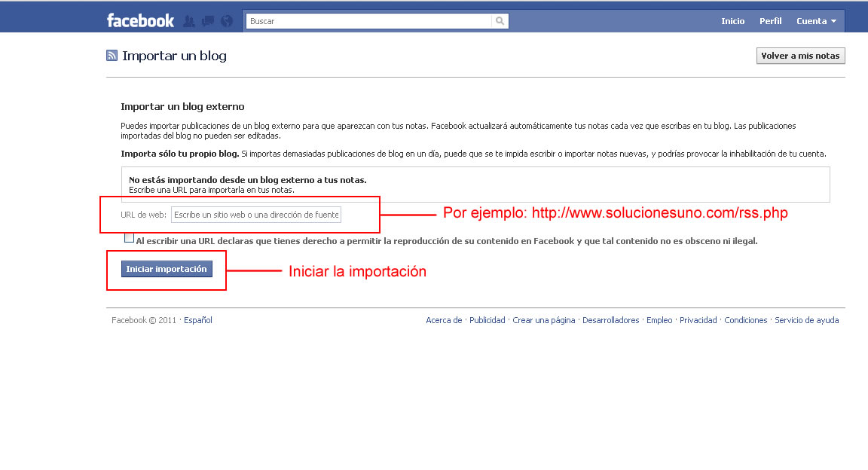Open Publicidad footer link
The height and width of the screenshot is (470, 868).
[x=487, y=320]
